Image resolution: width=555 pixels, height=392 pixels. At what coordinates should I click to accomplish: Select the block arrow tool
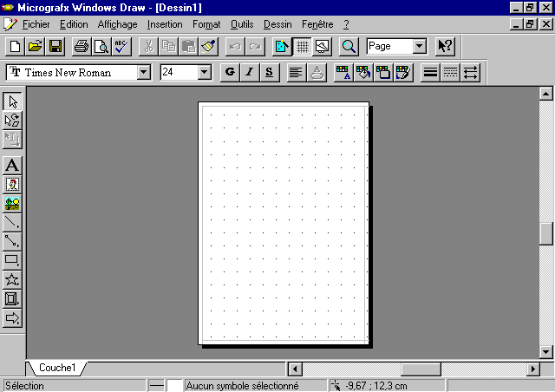12,318
